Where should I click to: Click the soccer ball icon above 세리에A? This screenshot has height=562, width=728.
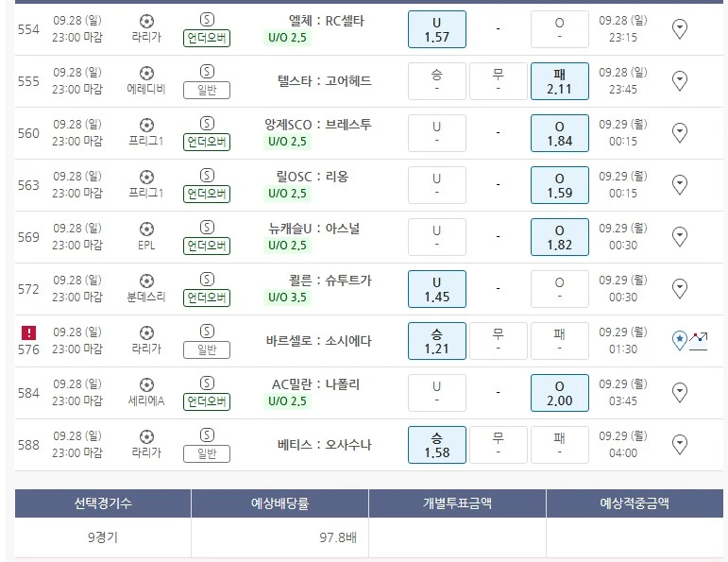point(145,384)
